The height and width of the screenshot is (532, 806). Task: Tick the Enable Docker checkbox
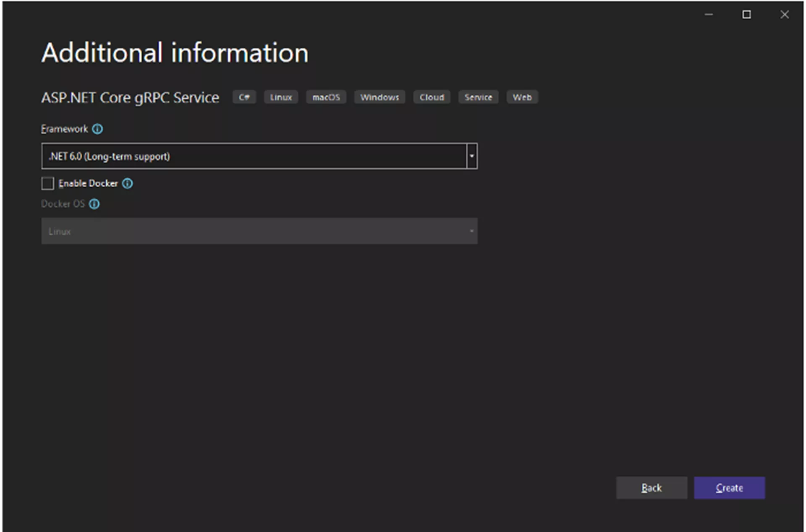click(48, 183)
